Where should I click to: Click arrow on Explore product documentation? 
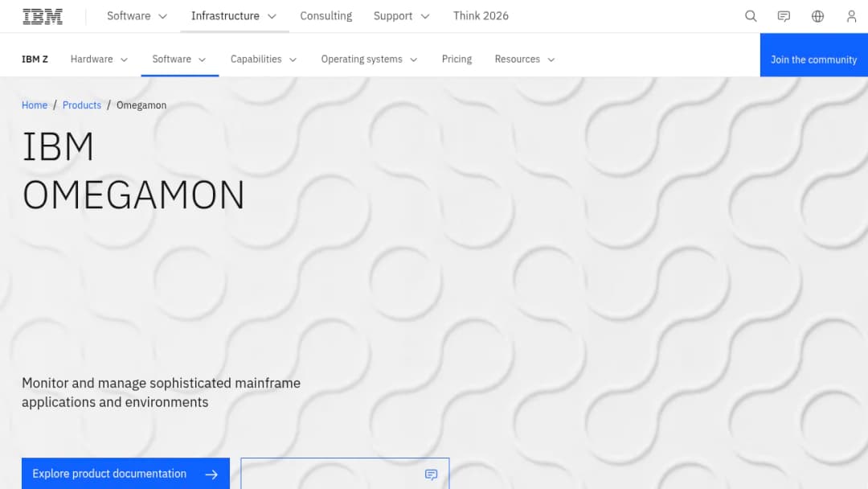point(211,475)
